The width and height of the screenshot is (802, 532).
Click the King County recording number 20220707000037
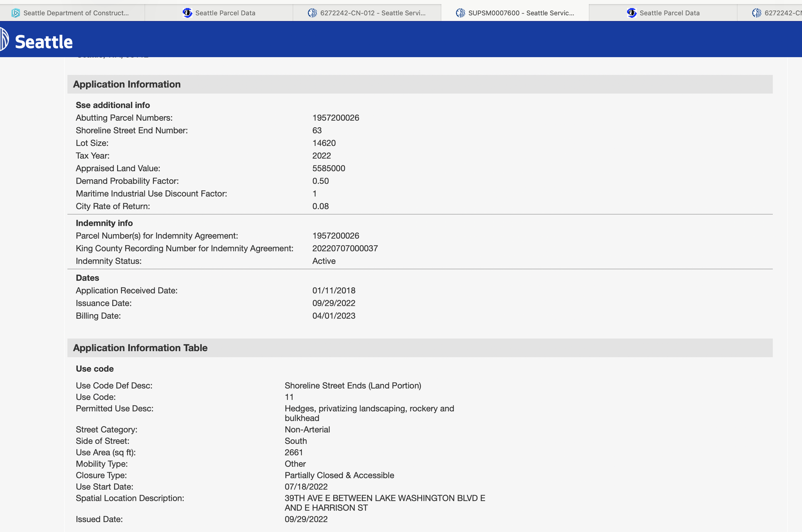345,248
